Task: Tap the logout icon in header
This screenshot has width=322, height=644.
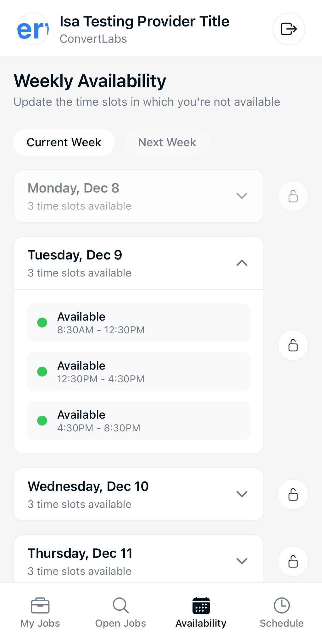Action: pos(289,29)
